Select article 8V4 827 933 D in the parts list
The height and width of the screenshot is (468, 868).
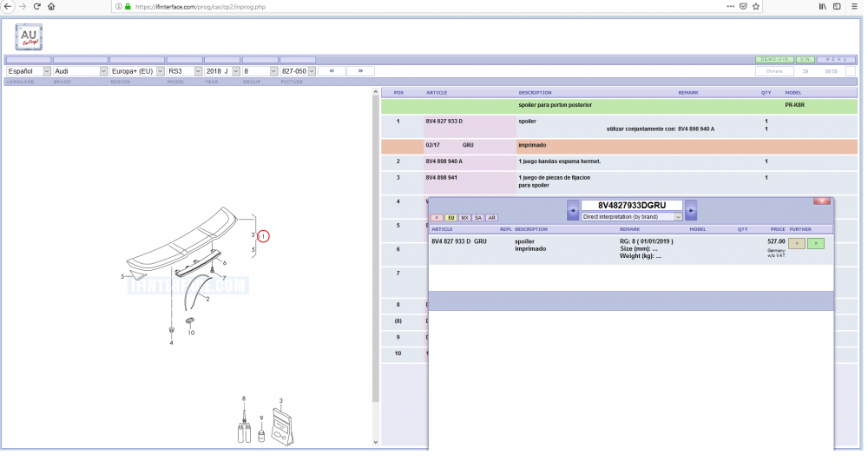pyautogui.click(x=444, y=122)
